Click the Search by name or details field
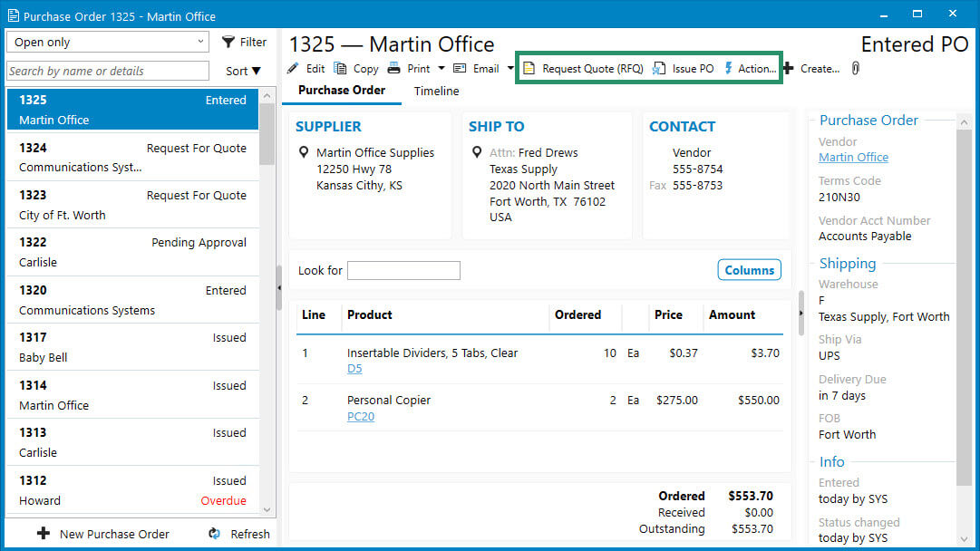The image size is (980, 551). 108,71
